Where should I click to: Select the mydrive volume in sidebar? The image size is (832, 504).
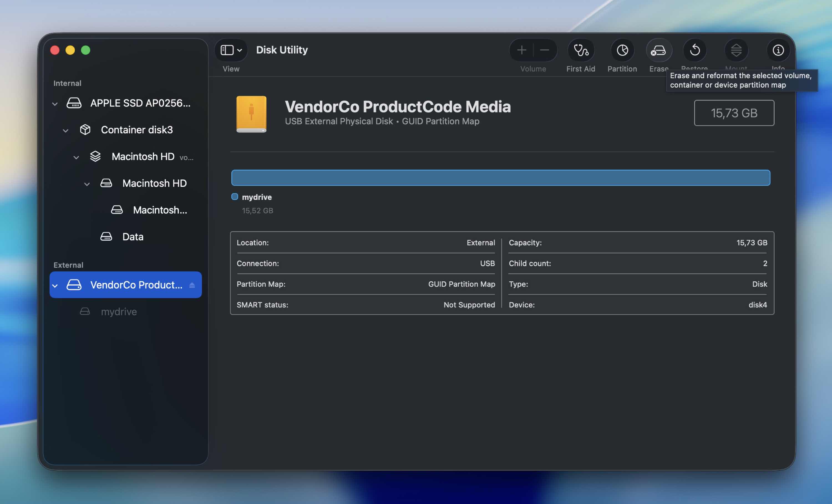click(118, 311)
